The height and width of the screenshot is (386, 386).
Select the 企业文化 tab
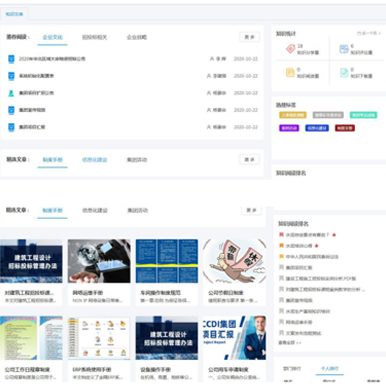[53, 37]
